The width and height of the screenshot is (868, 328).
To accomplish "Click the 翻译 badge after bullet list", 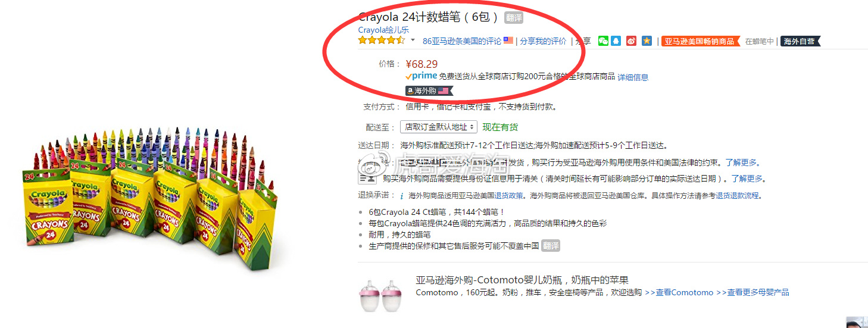I will [x=551, y=245].
